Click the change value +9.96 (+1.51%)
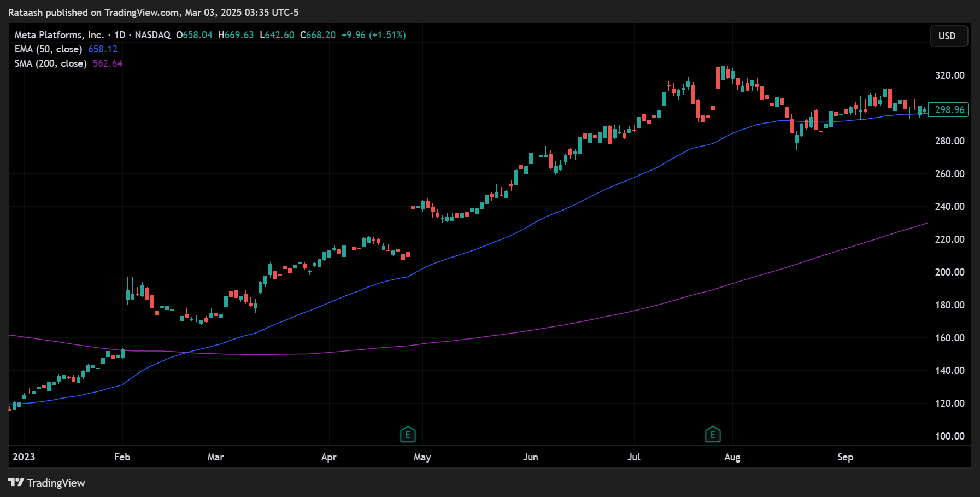The image size is (980, 497). 374,35
